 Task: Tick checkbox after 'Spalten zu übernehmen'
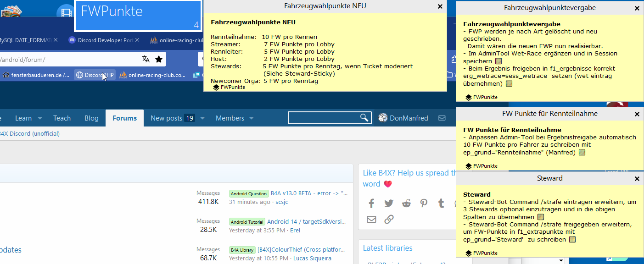click(541, 217)
